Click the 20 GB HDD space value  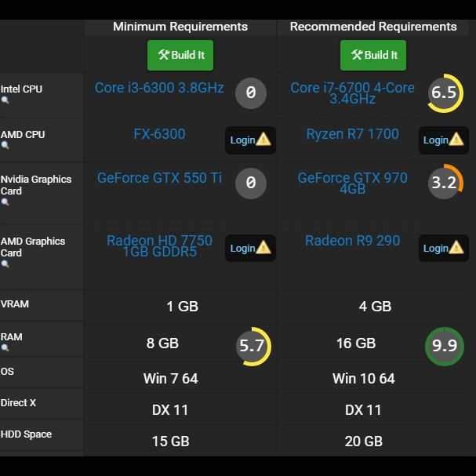click(x=364, y=441)
